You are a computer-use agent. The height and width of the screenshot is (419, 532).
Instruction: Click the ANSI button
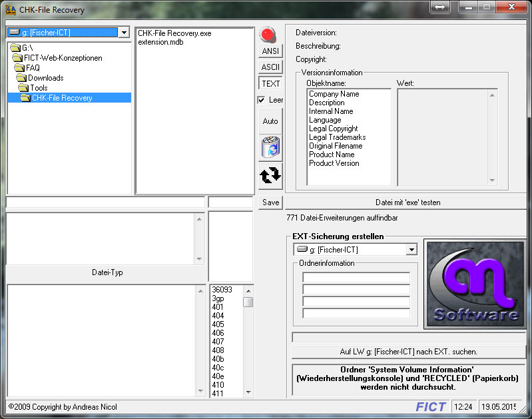coord(270,51)
